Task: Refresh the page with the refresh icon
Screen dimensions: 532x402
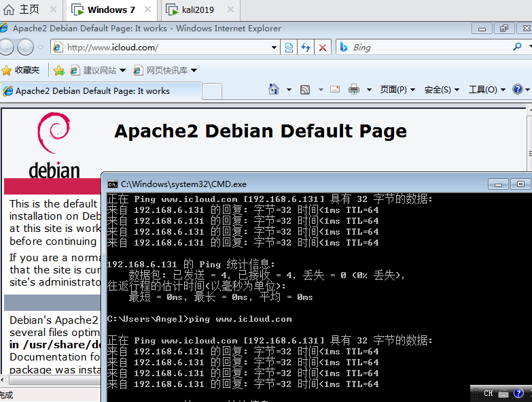Action: tap(306, 47)
